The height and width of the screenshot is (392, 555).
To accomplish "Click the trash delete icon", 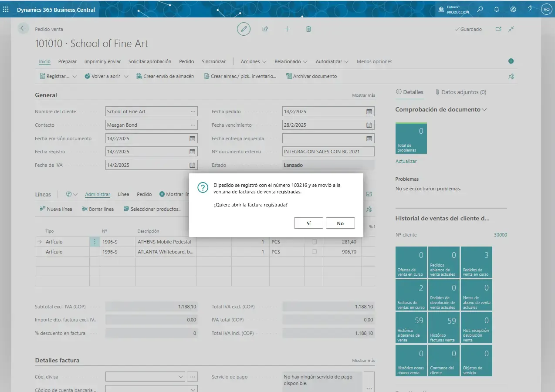I will pyautogui.click(x=308, y=29).
